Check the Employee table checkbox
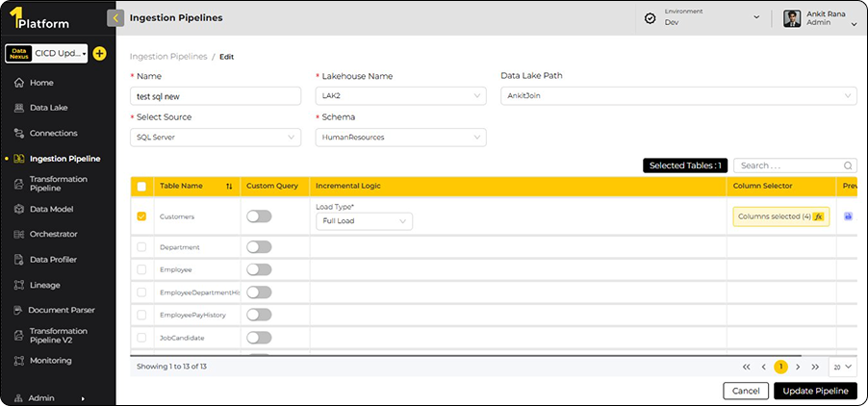Screen dimensions: 868x406 pos(142,270)
